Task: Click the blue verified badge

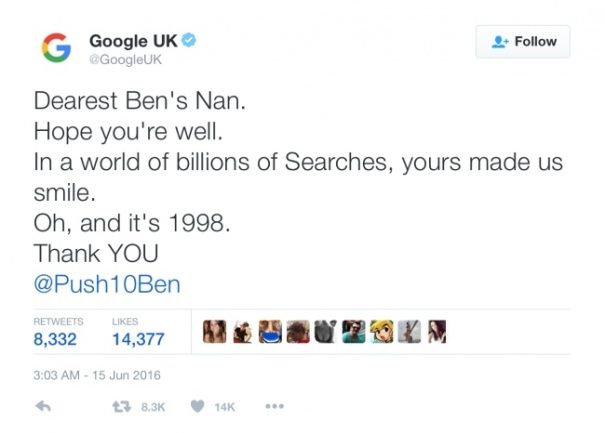Action: pos(188,41)
